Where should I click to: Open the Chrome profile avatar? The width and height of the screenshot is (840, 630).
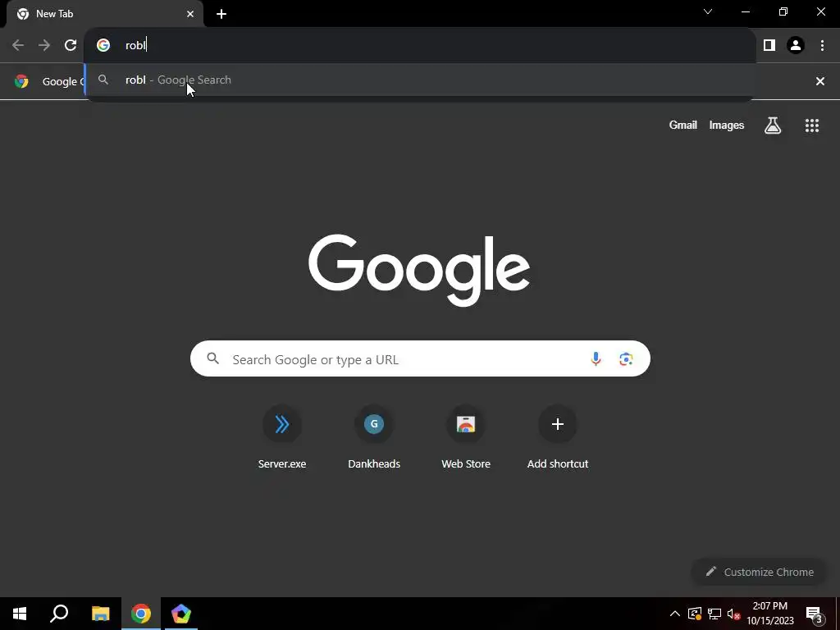[796, 45]
